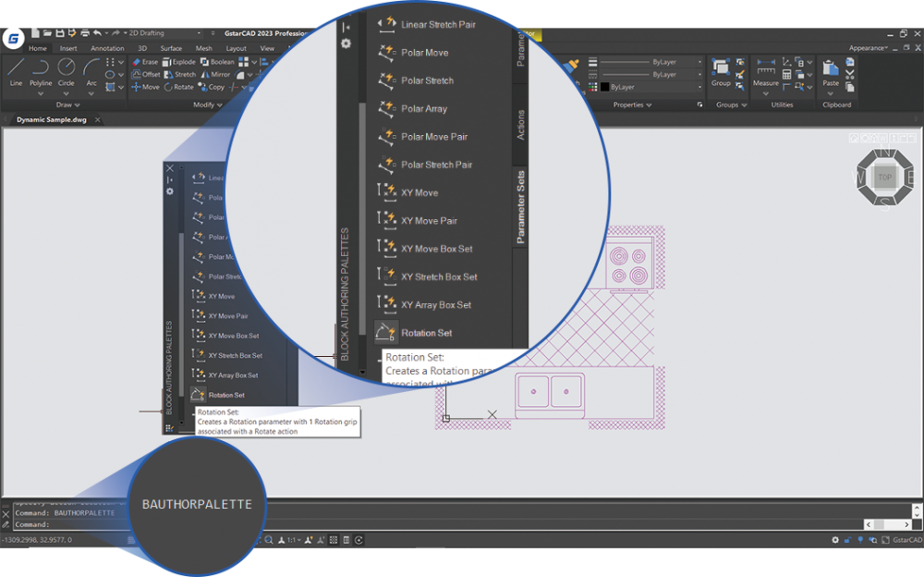Viewport: 924px width, 577px height.
Task: Close the Dynamic Sample.dwg tab
Action: tap(98, 120)
